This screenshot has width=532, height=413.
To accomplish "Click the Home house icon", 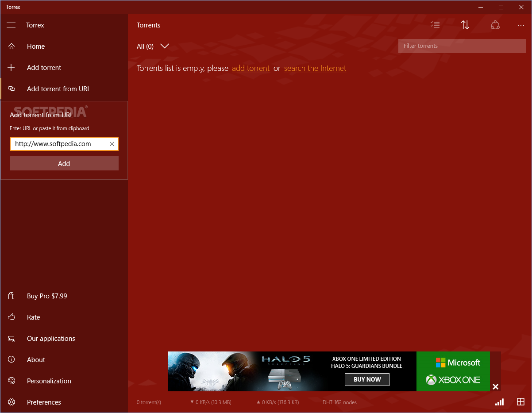I will click(12, 46).
